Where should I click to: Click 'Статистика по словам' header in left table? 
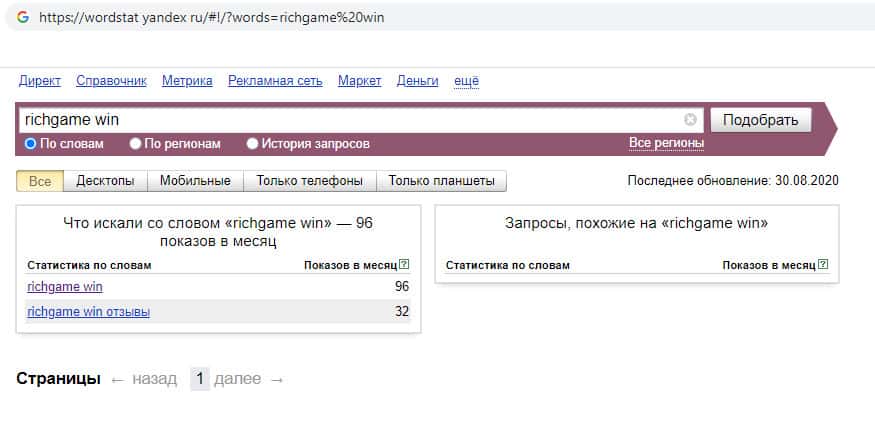click(89, 265)
